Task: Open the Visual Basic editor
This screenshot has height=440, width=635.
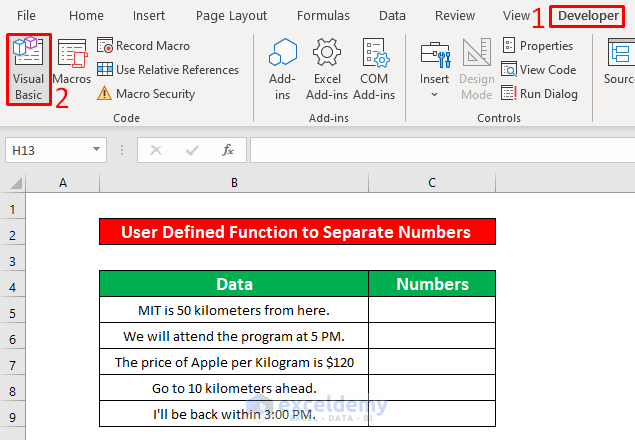Action: point(27,67)
